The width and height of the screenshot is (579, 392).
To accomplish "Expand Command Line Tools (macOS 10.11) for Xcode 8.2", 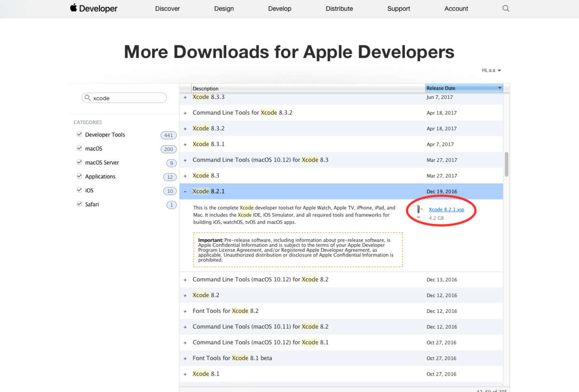I will point(185,327).
